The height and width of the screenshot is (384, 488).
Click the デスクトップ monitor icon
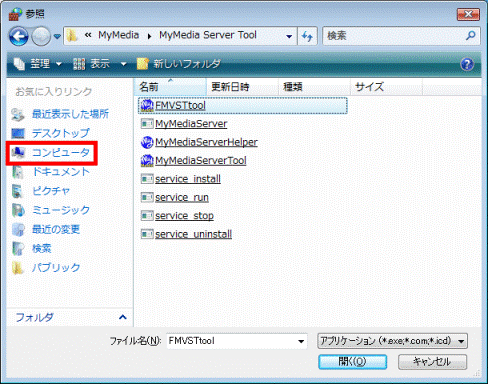[18, 134]
